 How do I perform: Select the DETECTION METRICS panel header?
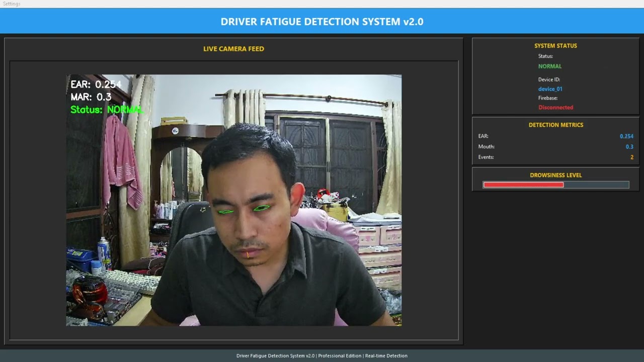pyautogui.click(x=555, y=125)
